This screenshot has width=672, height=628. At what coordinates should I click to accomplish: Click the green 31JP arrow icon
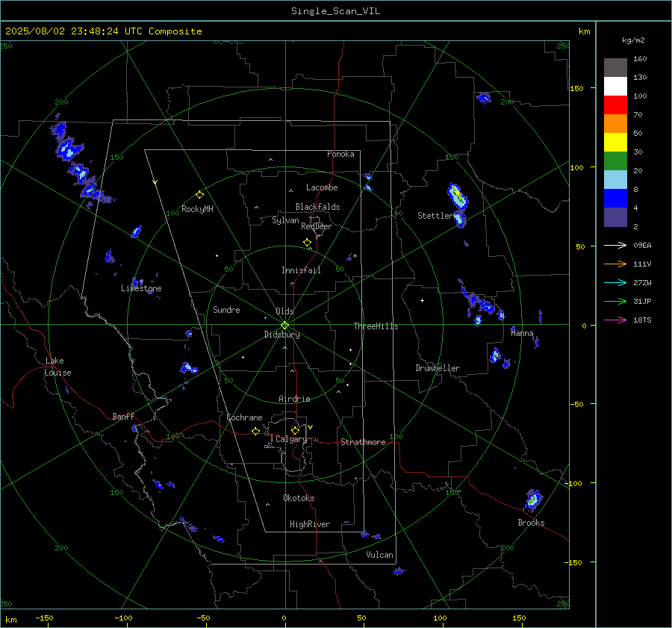tap(615, 302)
